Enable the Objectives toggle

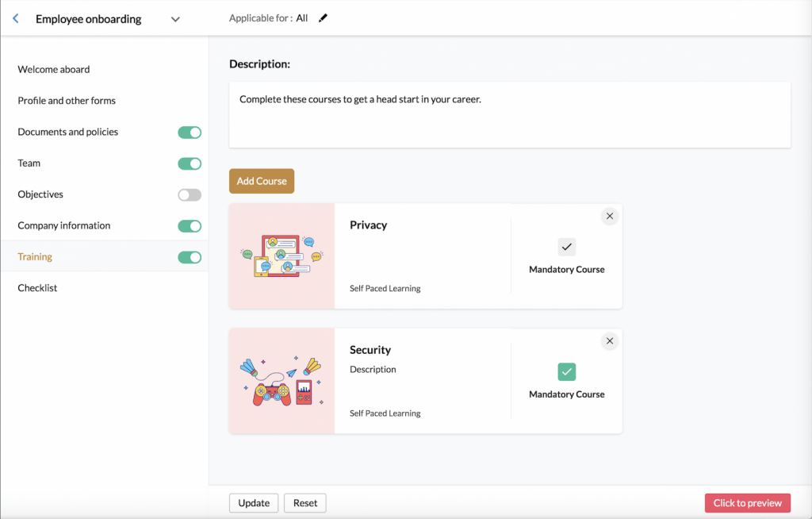coord(190,195)
